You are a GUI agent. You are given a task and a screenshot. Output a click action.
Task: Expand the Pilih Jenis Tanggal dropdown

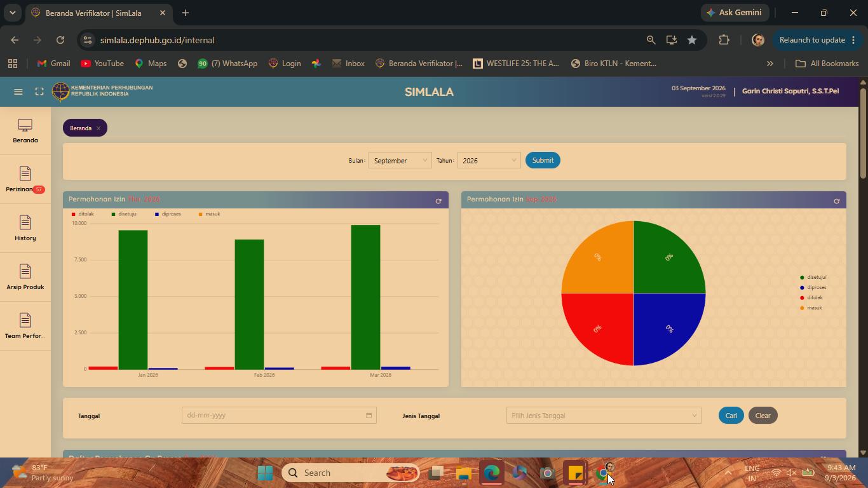point(604,416)
